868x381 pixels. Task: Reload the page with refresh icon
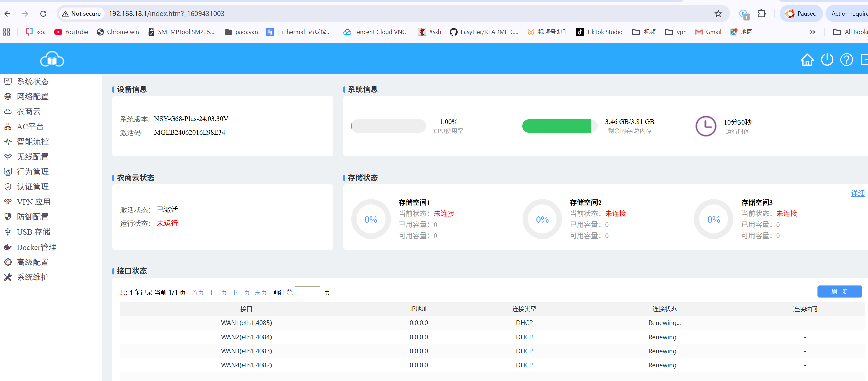(43, 14)
